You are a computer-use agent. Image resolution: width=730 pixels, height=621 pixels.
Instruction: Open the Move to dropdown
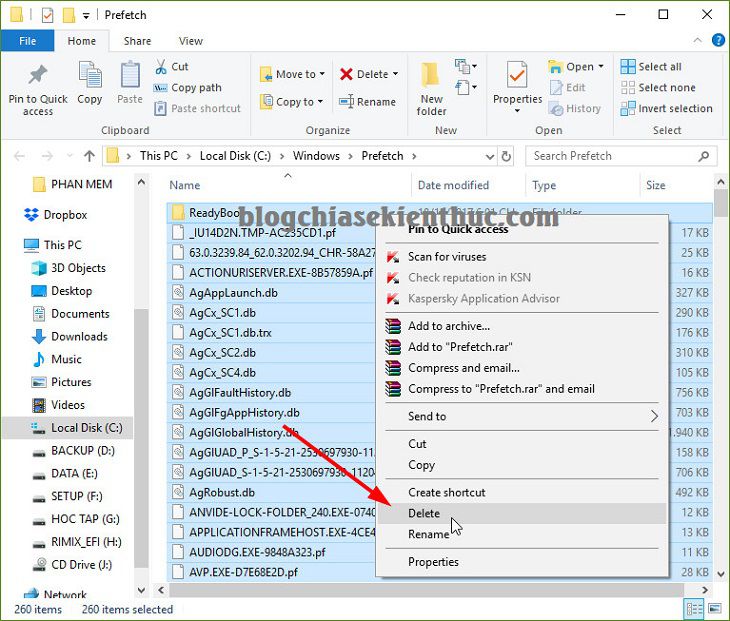click(x=293, y=74)
